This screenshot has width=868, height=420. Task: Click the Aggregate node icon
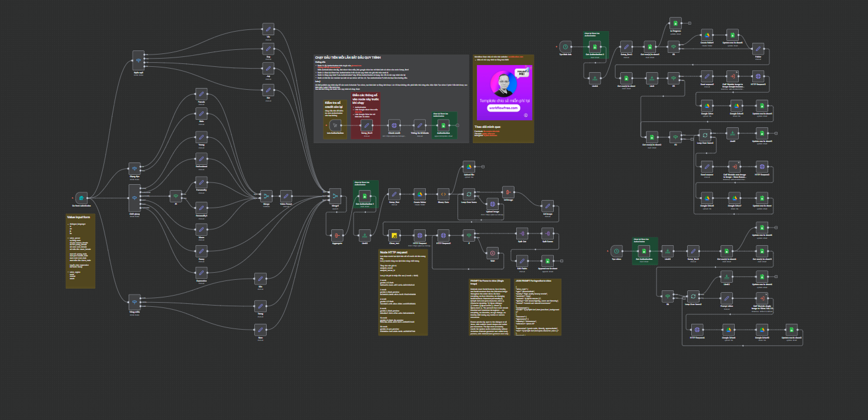coord(337,234)
